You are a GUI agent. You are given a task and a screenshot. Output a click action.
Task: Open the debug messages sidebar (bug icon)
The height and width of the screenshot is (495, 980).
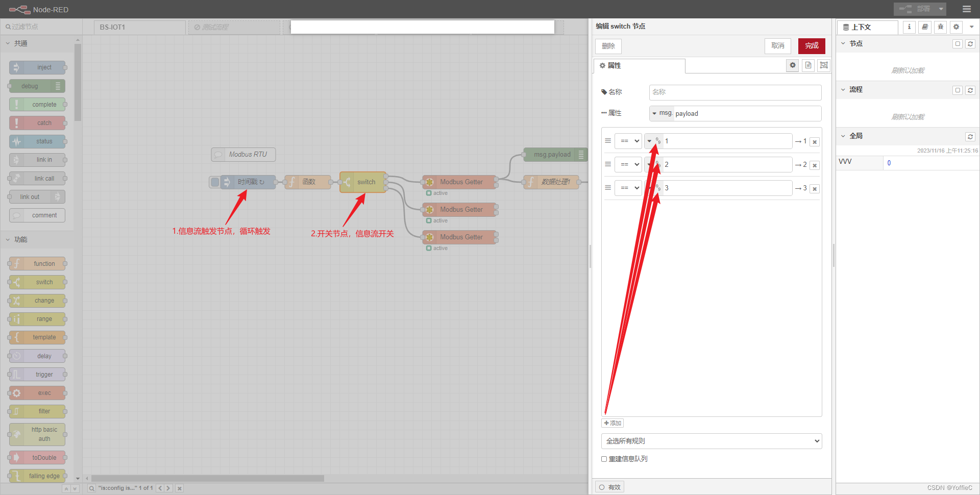pos(941,27)
